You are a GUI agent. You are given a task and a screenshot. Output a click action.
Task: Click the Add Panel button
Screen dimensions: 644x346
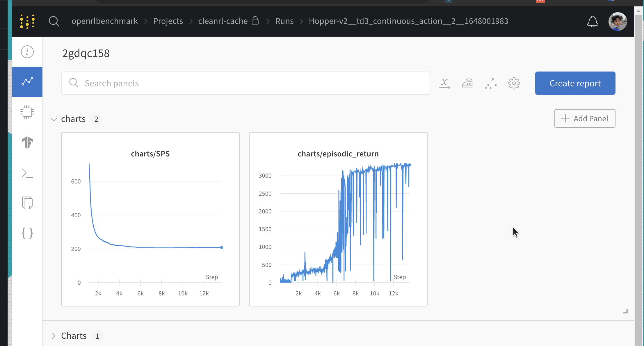pos(585,118)
